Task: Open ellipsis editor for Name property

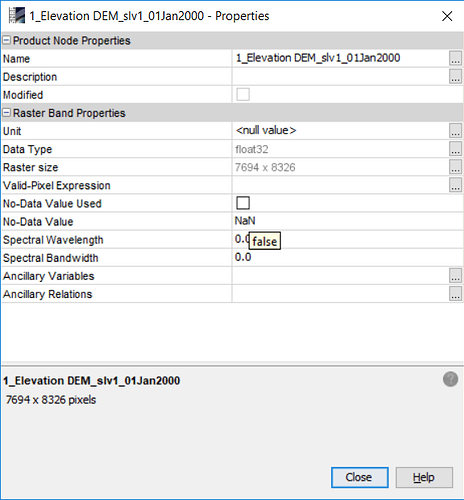Action: pos(455,58)
